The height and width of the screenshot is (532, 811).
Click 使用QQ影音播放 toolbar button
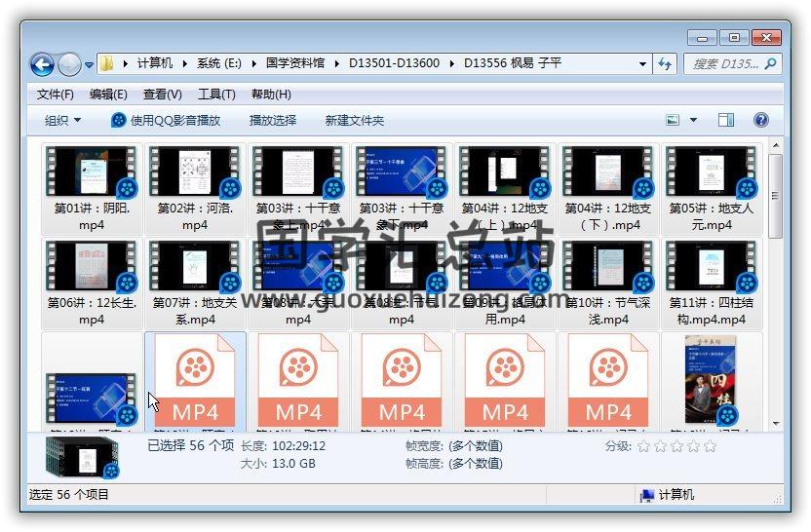[166, 121]
